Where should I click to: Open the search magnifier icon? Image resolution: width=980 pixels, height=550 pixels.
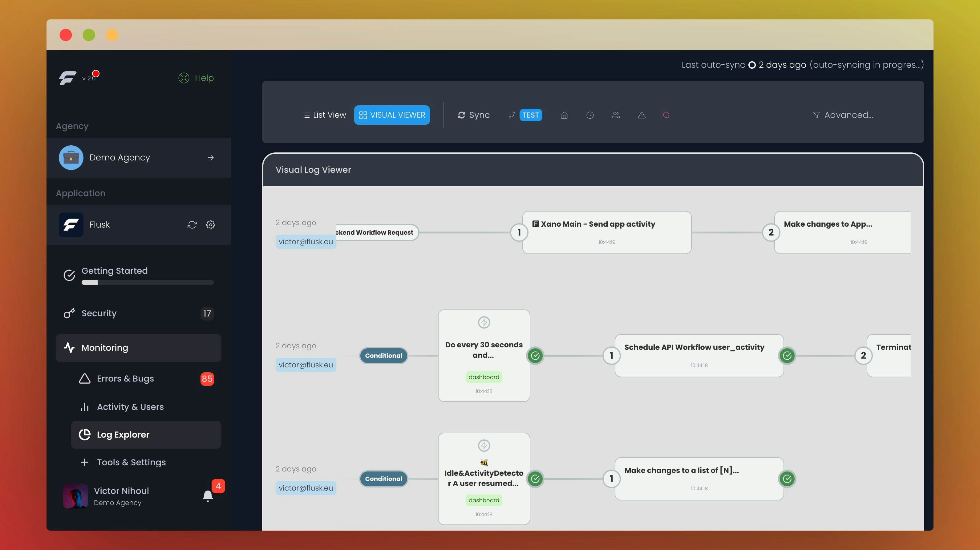(666, 115)
